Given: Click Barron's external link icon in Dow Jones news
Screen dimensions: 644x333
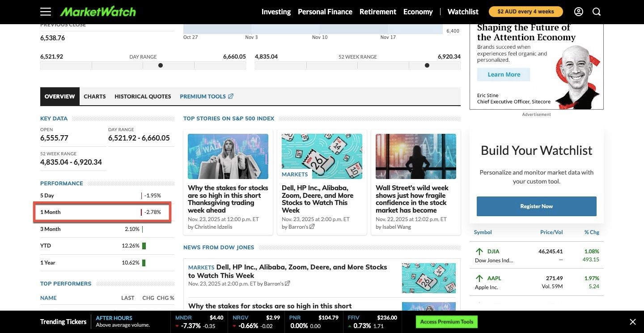Looking at the screenshot, I should (x=288, y=283).
